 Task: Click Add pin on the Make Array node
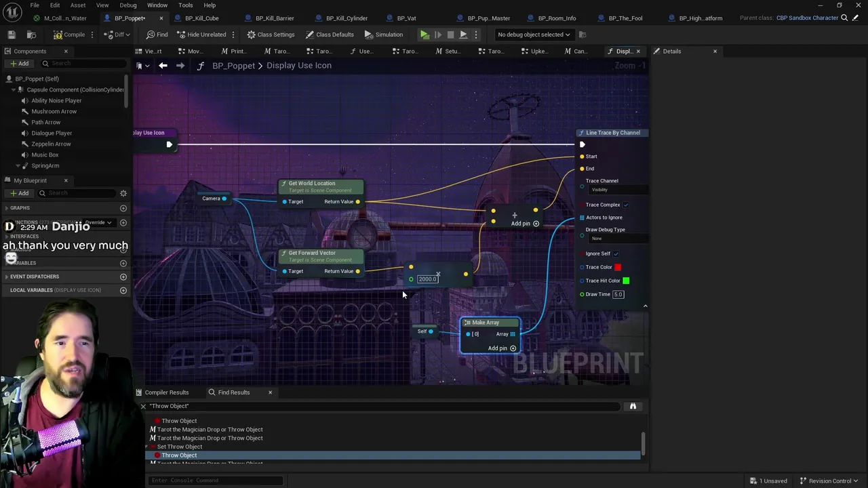(x=502, y=348)
